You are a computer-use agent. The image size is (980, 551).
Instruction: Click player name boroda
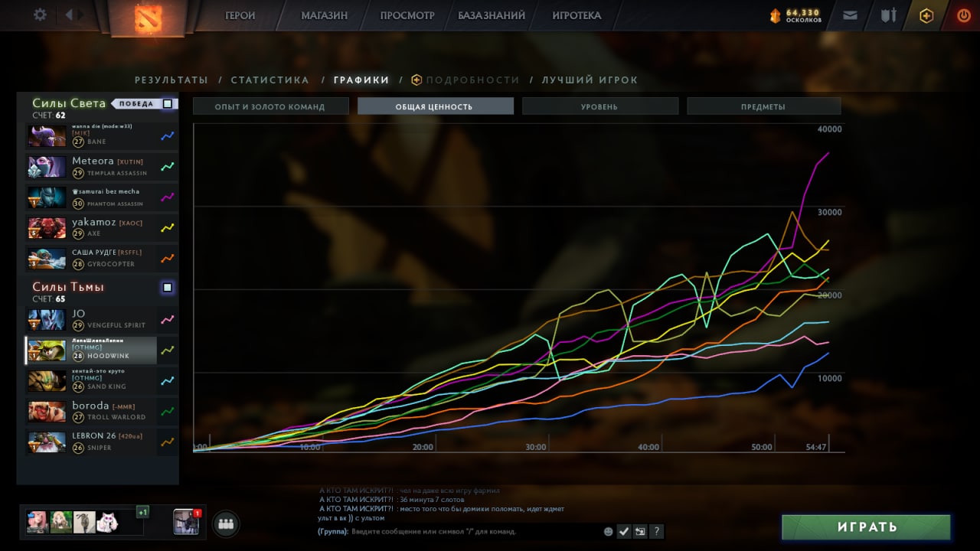(x=90, y=406)
